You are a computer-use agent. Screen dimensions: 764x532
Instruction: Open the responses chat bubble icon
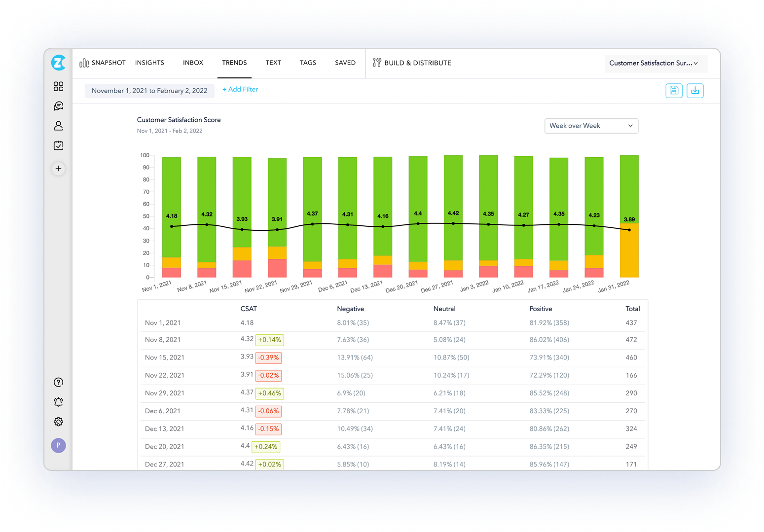pos(58,106)
